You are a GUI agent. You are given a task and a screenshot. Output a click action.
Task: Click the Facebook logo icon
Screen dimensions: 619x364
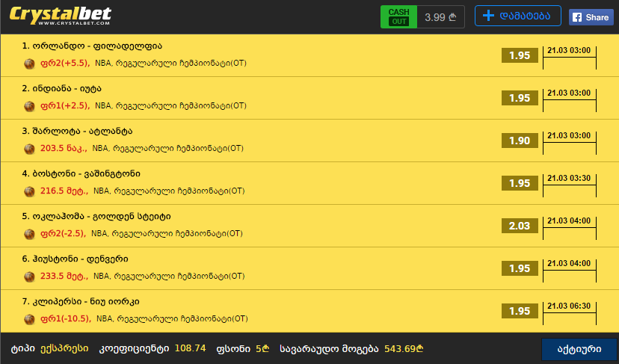point(577,17)
